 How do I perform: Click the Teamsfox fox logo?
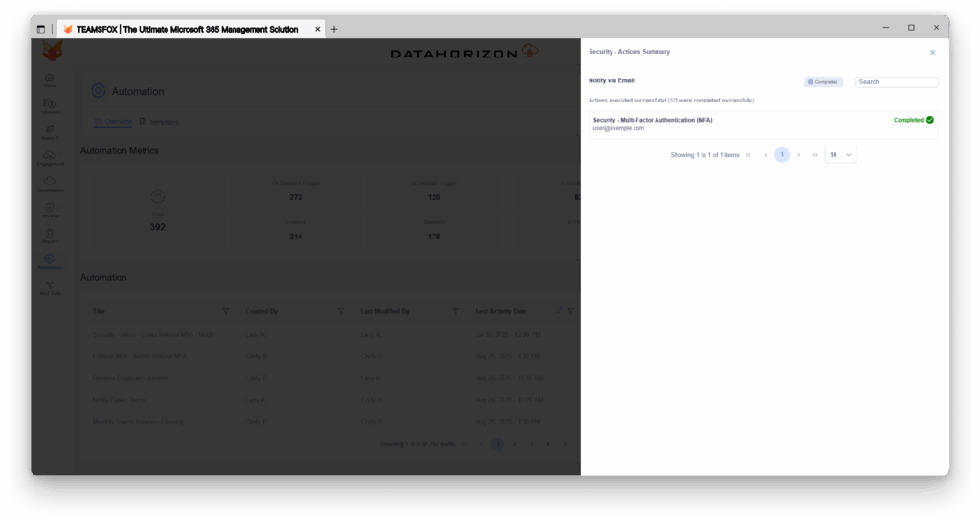coord(52,51)
